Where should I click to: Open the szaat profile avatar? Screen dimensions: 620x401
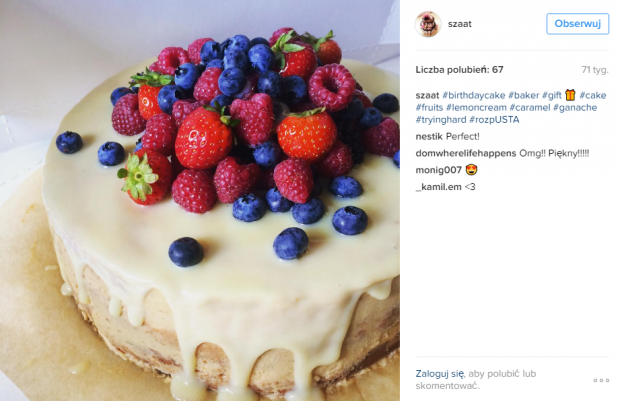[428, 24]
